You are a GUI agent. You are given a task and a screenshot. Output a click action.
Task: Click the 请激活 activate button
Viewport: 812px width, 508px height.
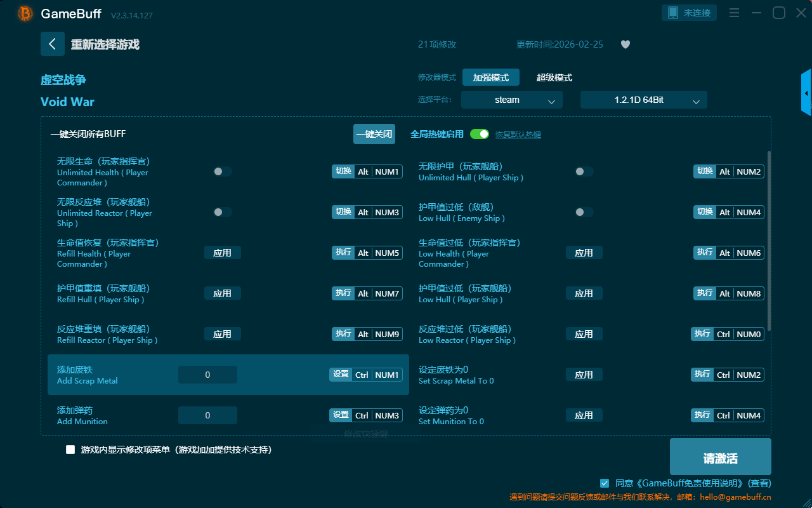click(x=720, y=457)
